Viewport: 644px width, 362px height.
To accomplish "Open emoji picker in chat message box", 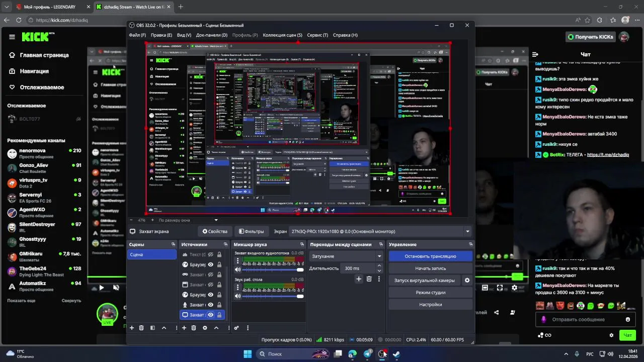I will coord(628,319).
